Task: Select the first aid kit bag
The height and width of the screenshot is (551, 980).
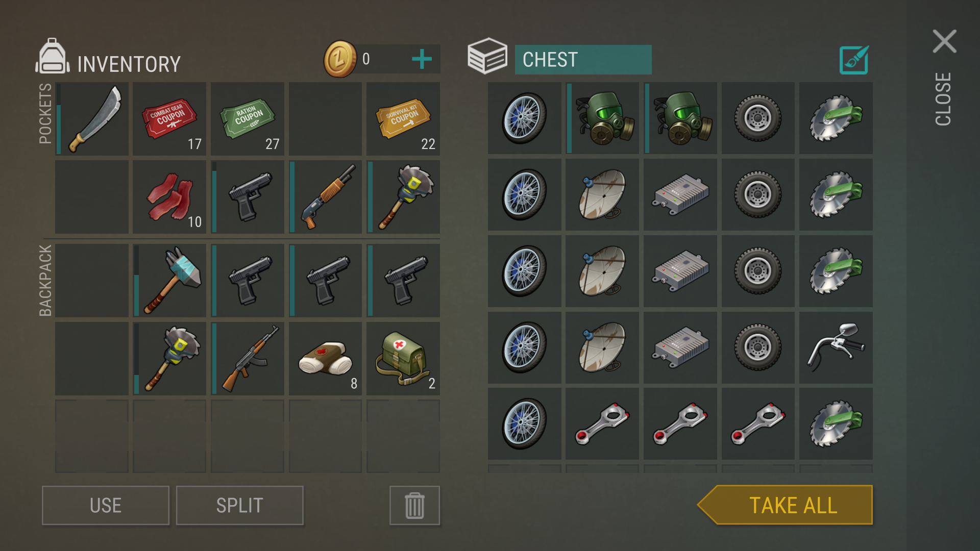Action: coord(403,358)
